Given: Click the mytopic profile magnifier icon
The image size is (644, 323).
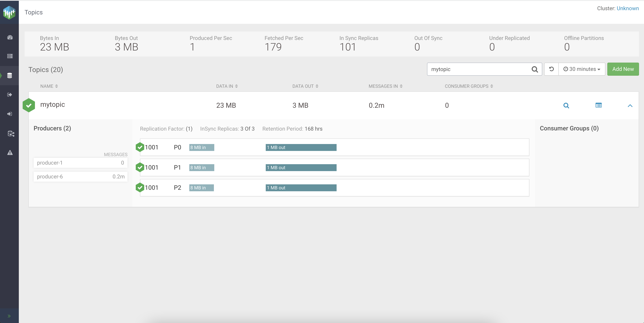Looking at the screenshot, I should (566, 105).
